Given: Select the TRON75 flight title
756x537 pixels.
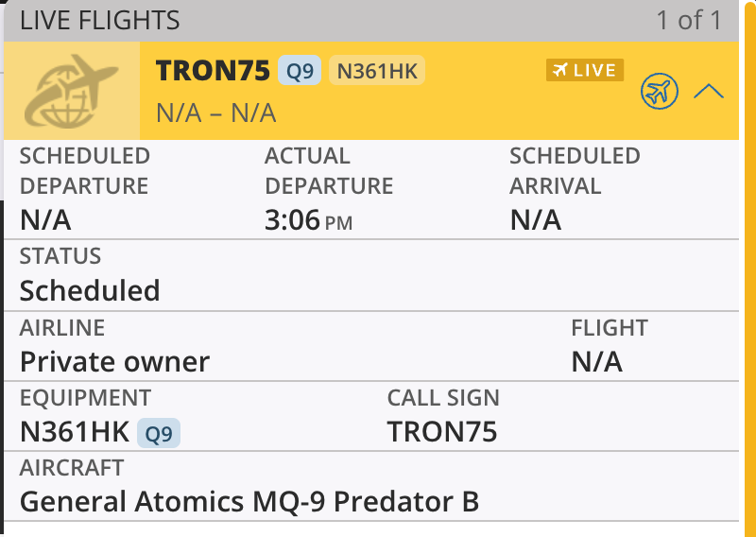Looking at the screenshot, I should click(213, 71).
